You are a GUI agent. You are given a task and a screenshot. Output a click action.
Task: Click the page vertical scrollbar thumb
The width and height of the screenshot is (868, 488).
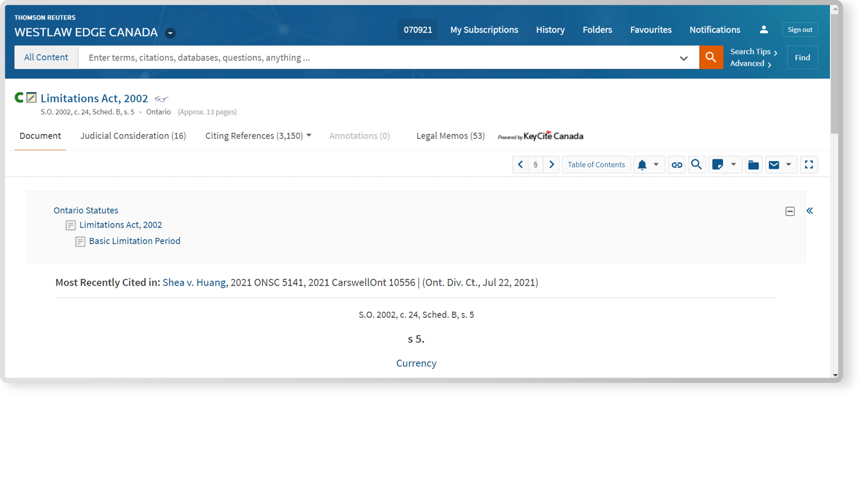point(834,73)
